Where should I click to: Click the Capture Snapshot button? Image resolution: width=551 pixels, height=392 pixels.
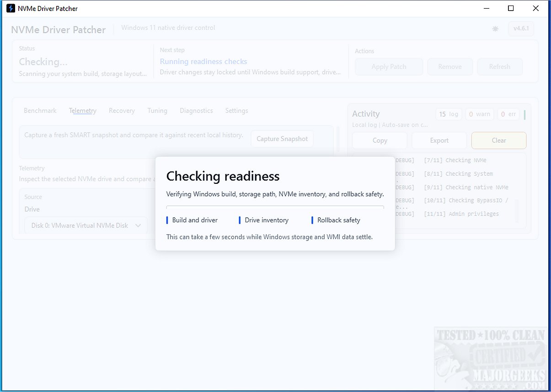coord(282,139)
